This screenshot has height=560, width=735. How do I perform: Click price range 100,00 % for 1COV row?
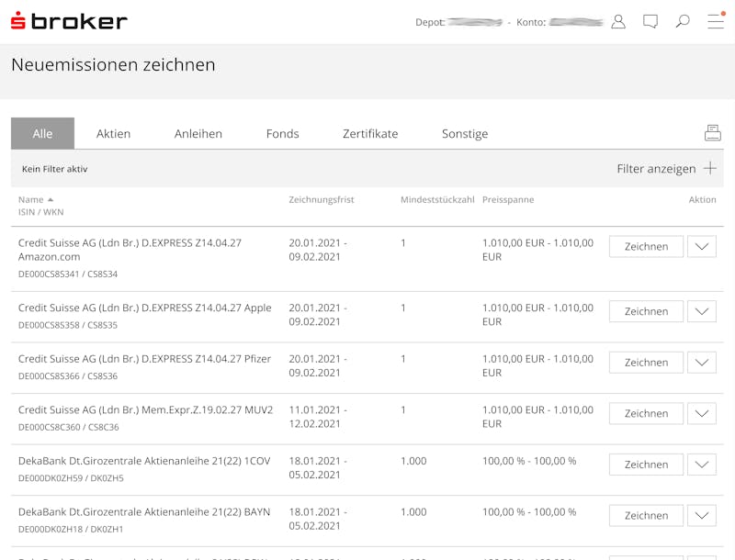(529, 461)
